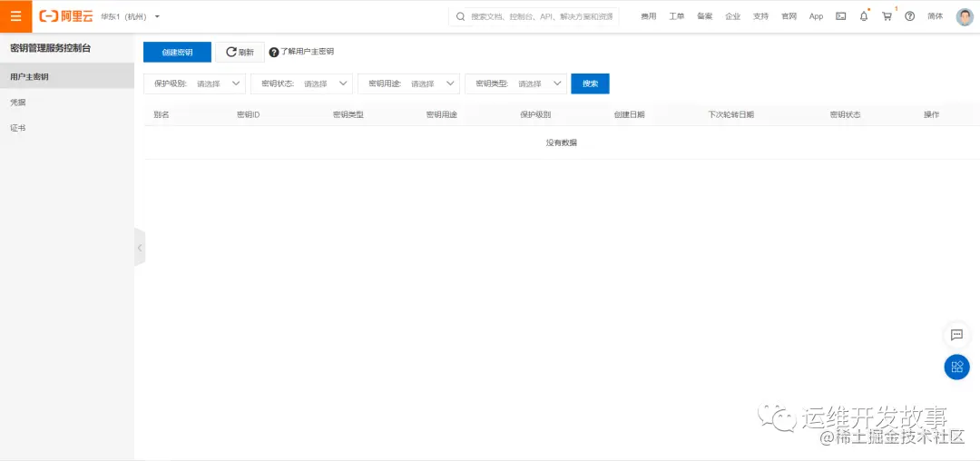Click the 操作 column header
This screenshot has width=980, height=461.
point(931,115)
